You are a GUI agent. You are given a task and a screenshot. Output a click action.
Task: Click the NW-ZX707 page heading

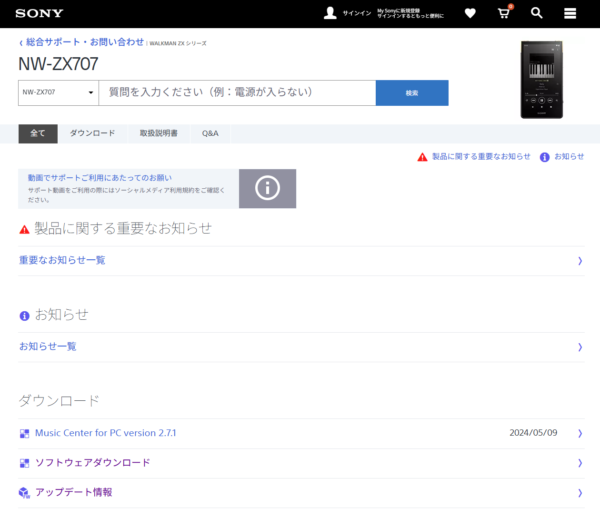click(59, 64)
